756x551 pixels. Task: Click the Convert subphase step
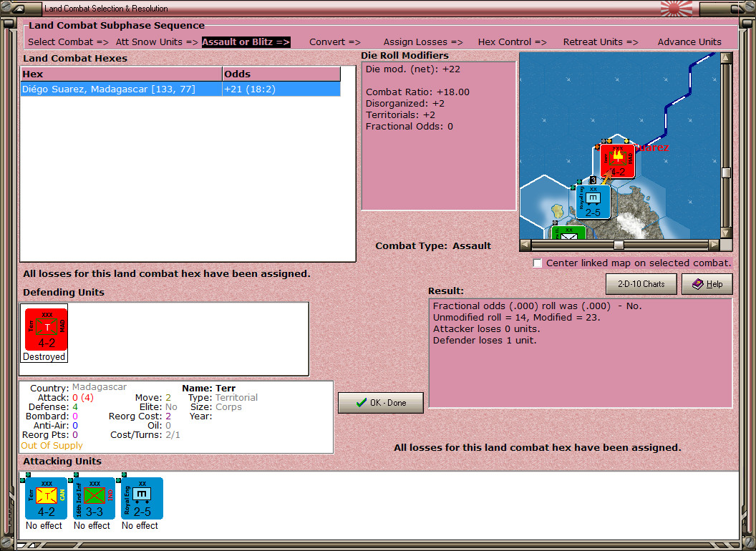click(335, 42)
